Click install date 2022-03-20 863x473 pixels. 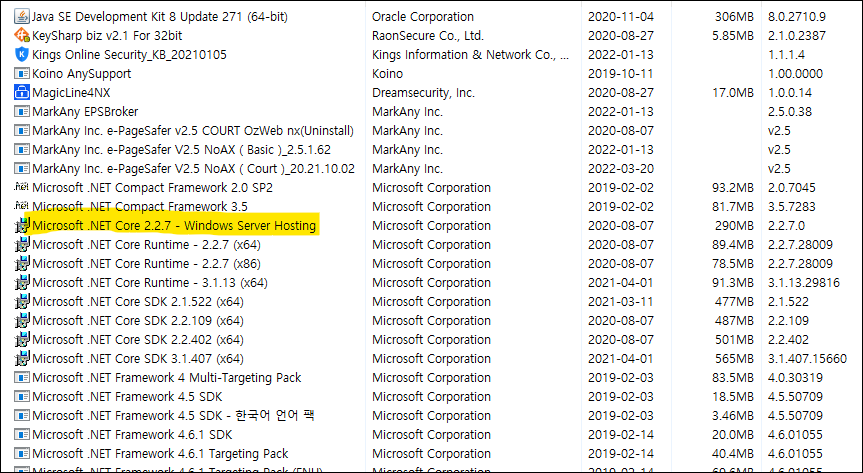click(622, 169)
